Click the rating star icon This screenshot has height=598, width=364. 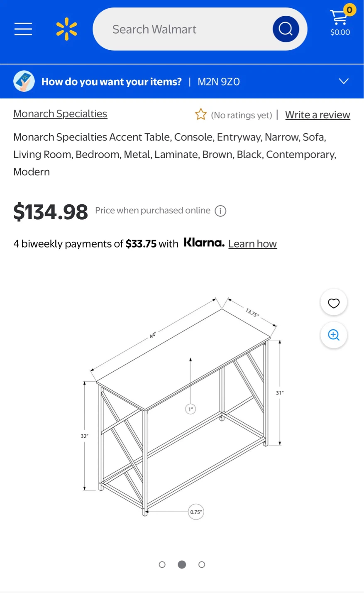coord(201,114)
